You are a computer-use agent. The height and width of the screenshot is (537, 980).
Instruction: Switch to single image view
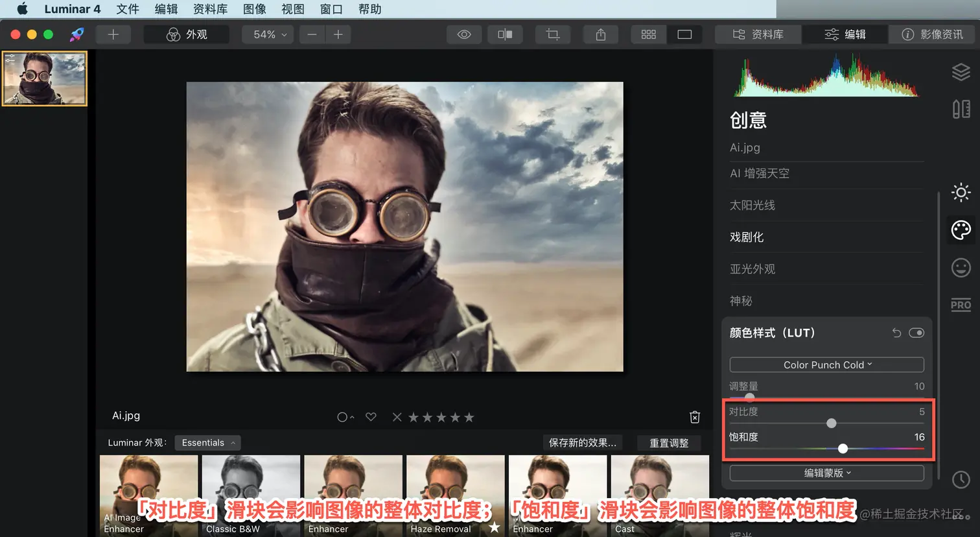point(684,34)
